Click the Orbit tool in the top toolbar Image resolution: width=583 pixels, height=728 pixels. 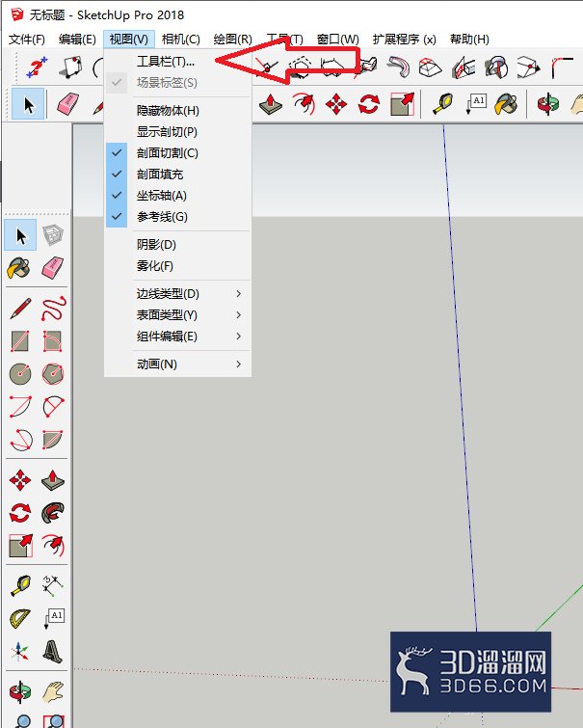pos(548,104)
